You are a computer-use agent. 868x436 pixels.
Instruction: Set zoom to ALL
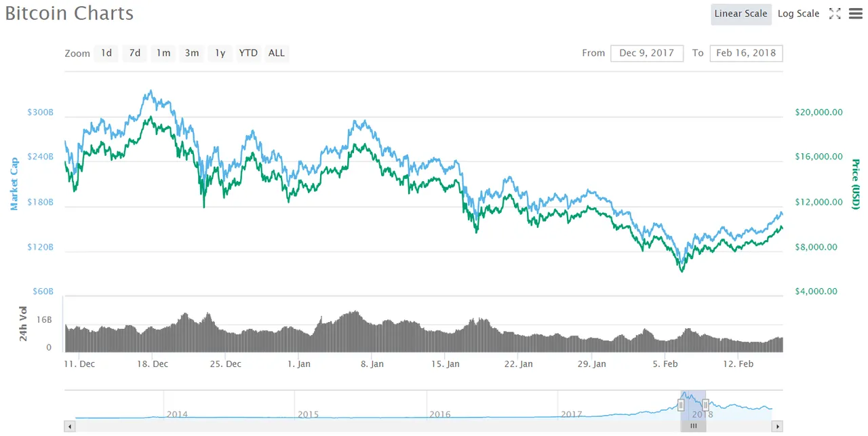click(277, 53)
